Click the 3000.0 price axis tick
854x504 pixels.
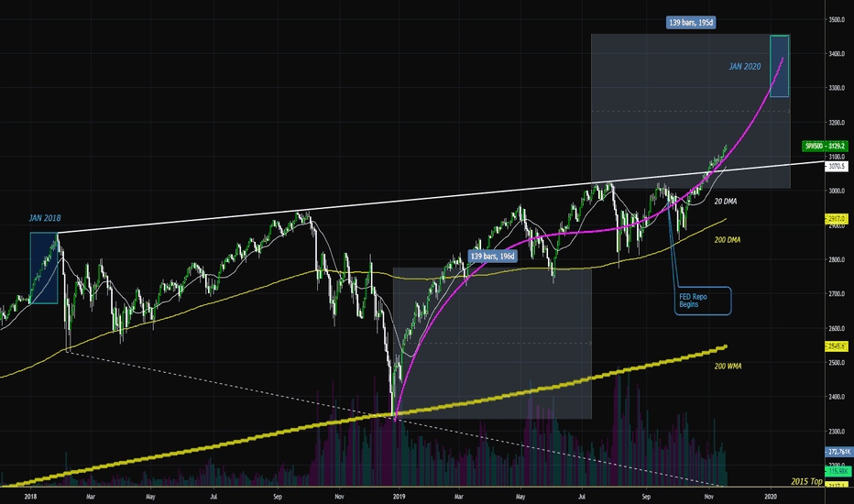[x=837, y=192]
